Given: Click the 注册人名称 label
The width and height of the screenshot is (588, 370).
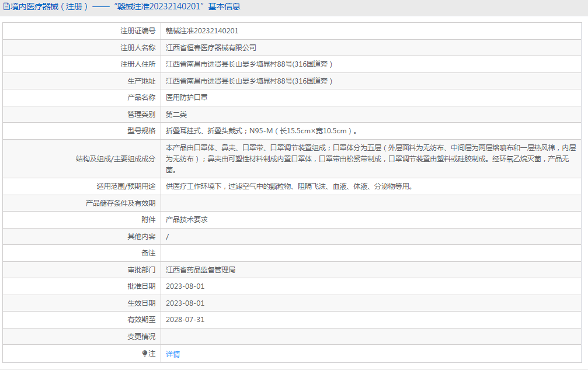Looking at the screenshot, I should [138, 48].
